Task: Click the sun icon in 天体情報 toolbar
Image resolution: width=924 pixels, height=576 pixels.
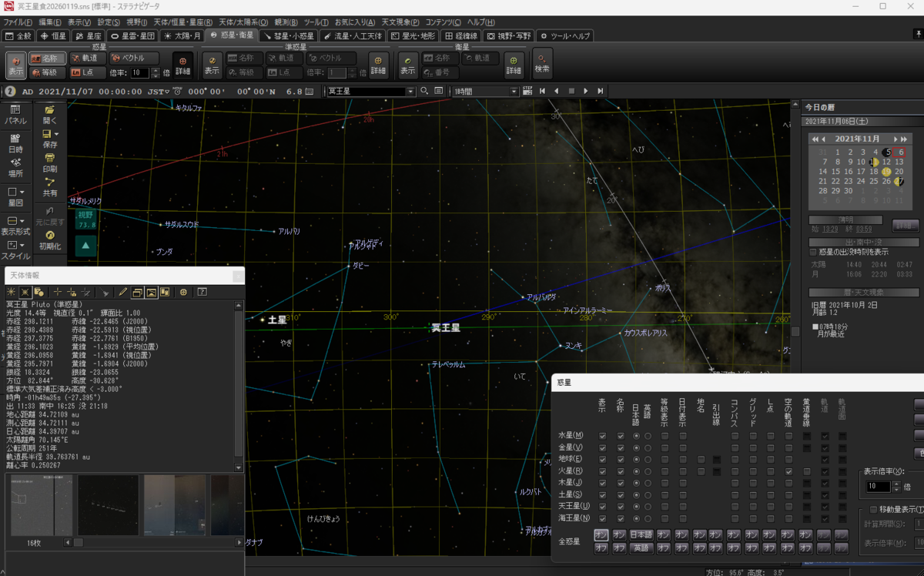Action: pos(11,292)
